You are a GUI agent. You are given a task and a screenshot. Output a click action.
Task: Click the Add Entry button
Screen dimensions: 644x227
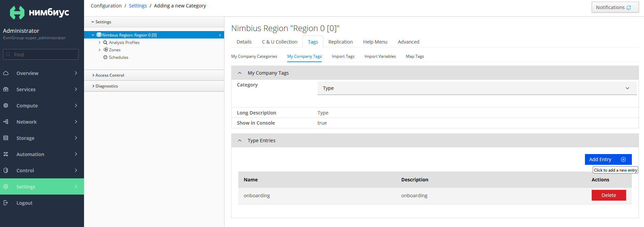tap(608, 159)
